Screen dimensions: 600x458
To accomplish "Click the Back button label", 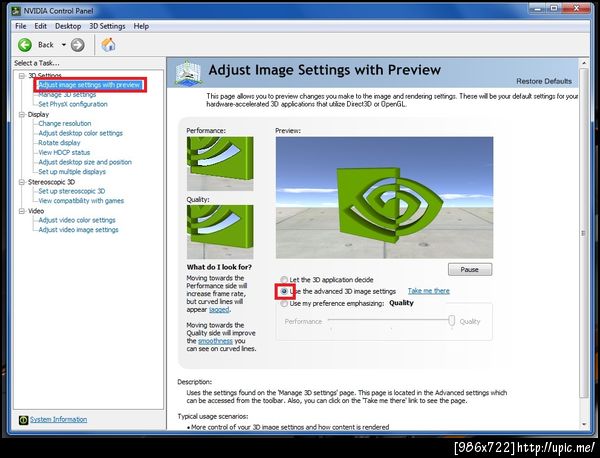I will (x=46, y=45).
